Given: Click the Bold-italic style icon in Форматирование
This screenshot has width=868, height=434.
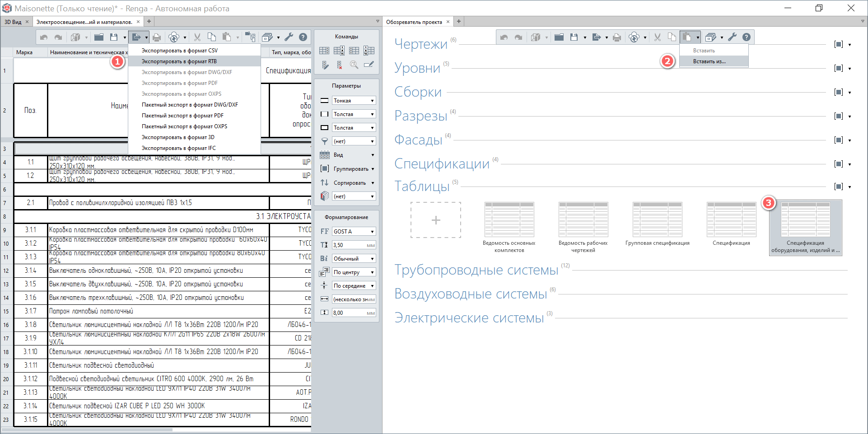Looking at the screenshot, I should (324, 259).
